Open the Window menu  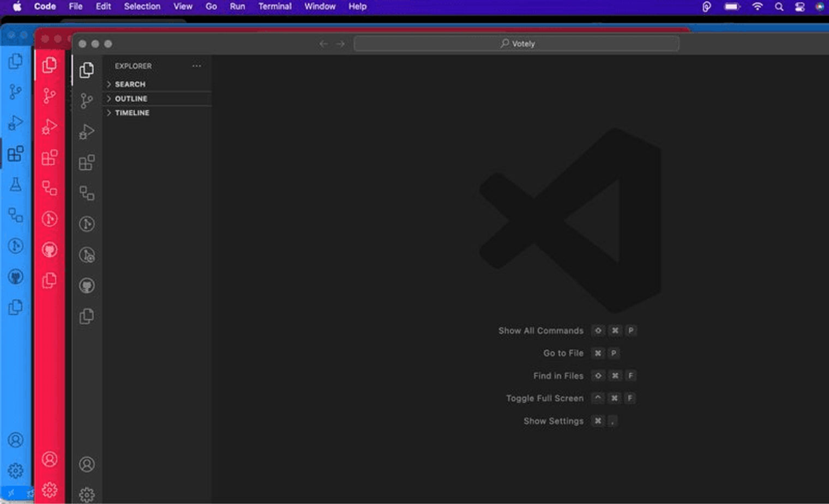(320, 7)
